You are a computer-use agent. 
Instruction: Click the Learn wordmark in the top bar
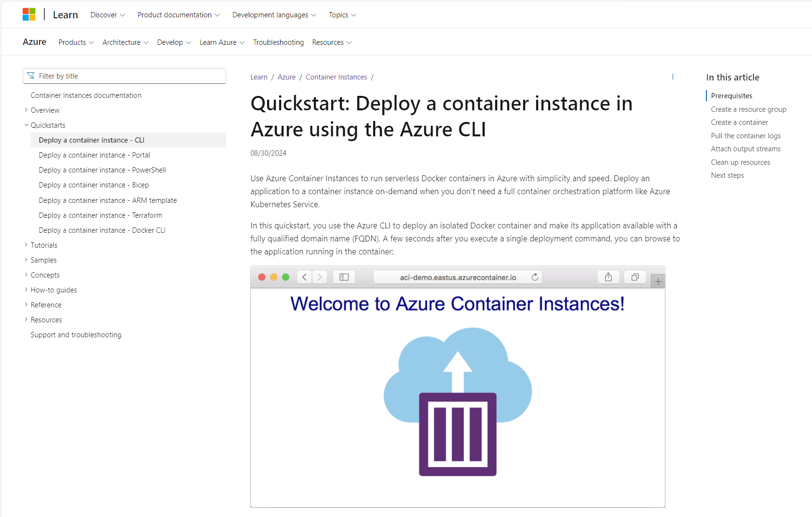(x=65, y=14)
